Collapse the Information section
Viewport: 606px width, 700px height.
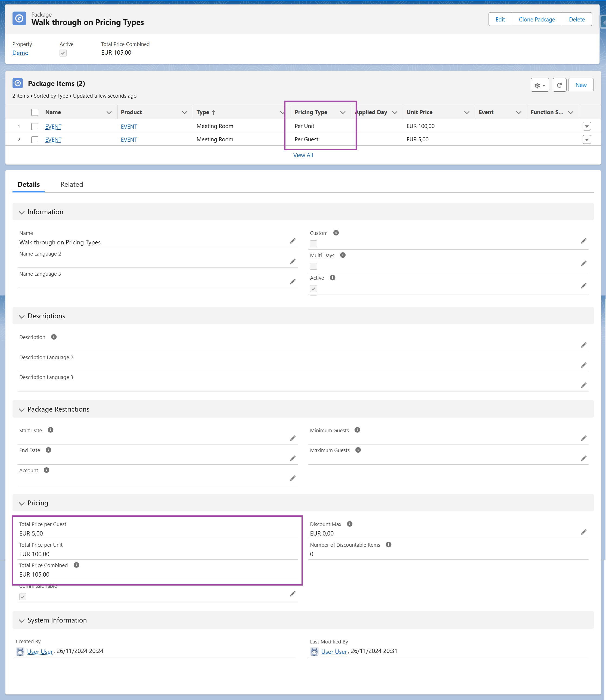click(22, 212)
